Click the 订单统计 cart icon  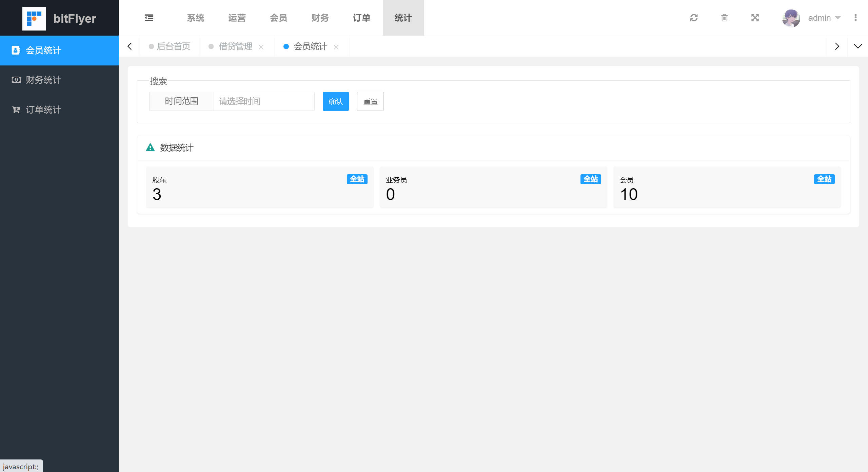pos(16,110)
